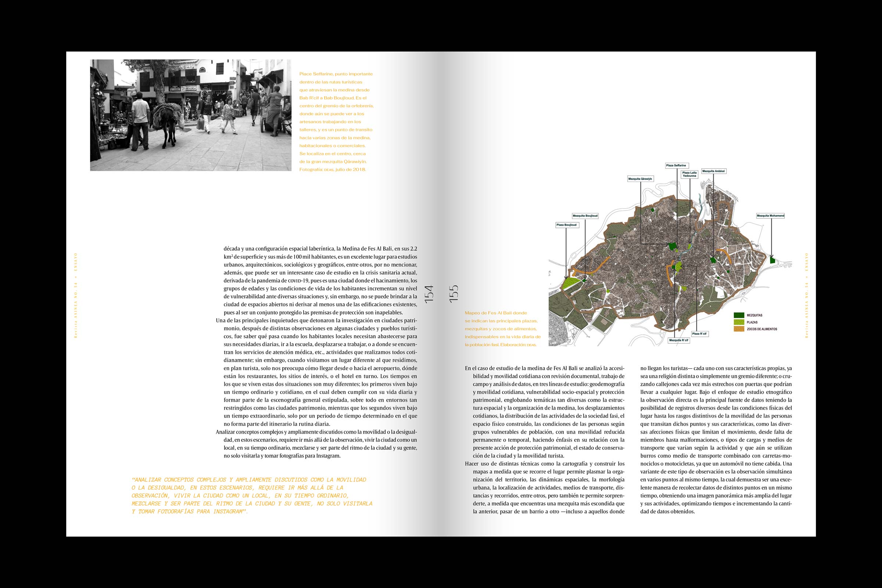
Task: Click the Plaza Lalla Yedounna label
Action: pyautogui.click(x=690, y=174)
